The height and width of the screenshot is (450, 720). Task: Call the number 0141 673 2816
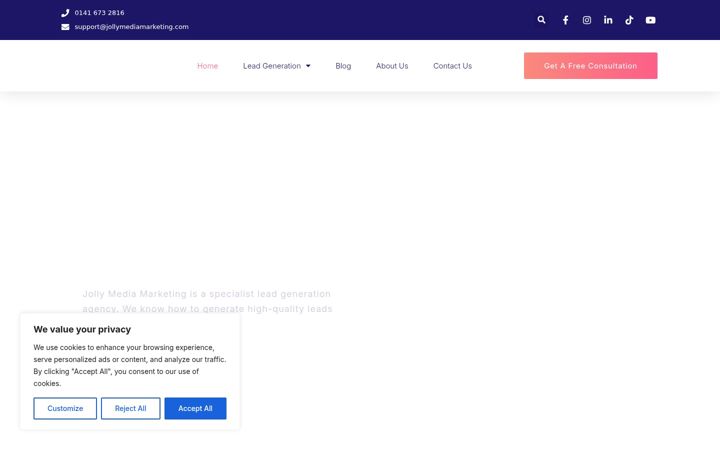tap(99, 13)
